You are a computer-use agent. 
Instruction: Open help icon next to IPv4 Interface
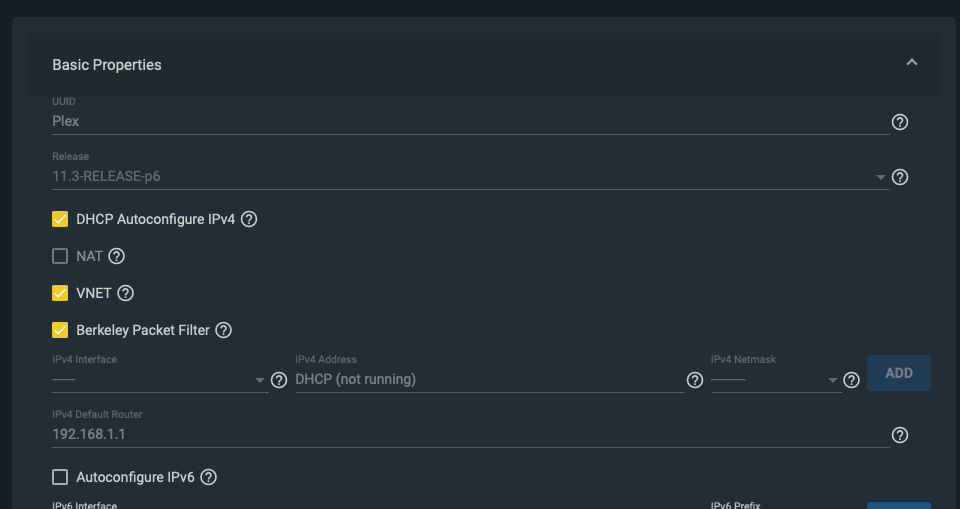pyautogui.click(x=279, y=380)
